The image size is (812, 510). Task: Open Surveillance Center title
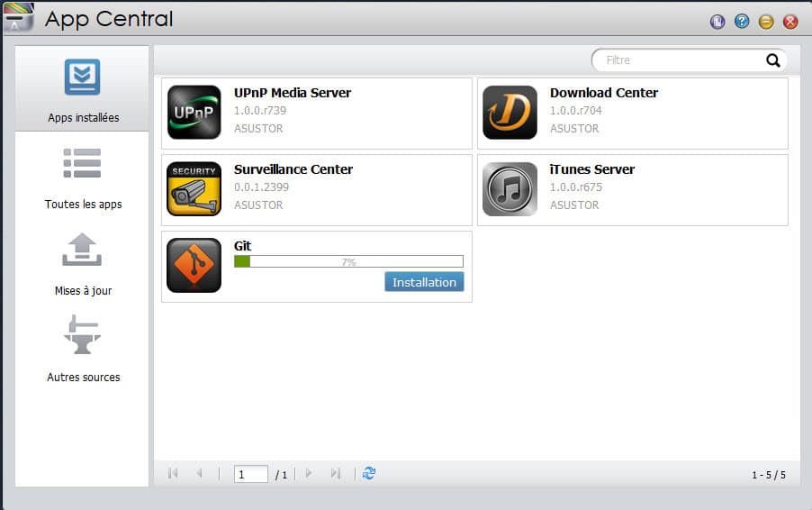tap(293, 169)
